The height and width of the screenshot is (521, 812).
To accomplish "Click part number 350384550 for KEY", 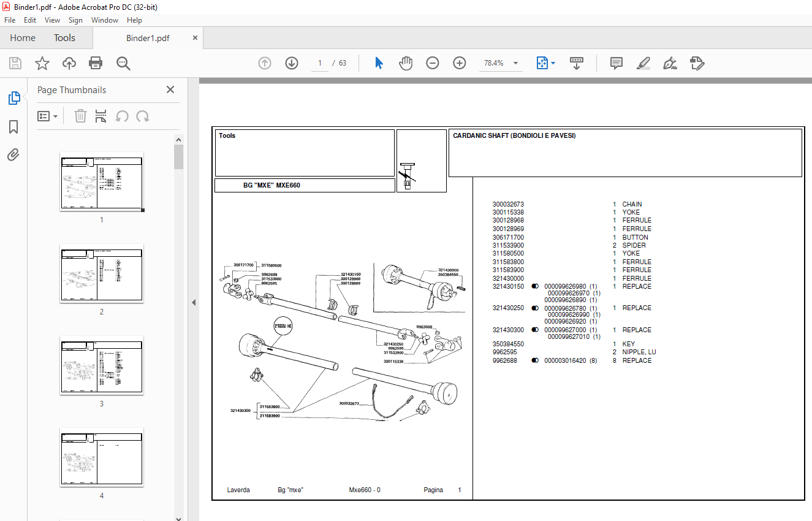I will coord(508,344).
